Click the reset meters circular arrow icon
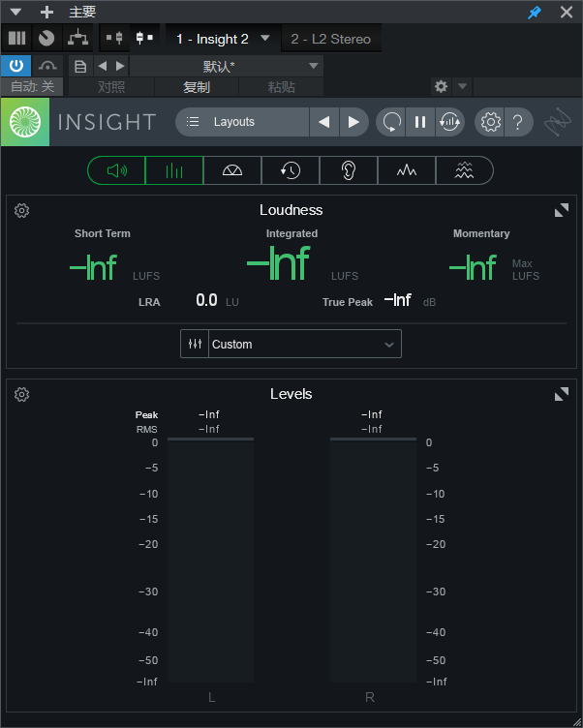Screen dimensions: 583x728 click(x=391, y=122)
